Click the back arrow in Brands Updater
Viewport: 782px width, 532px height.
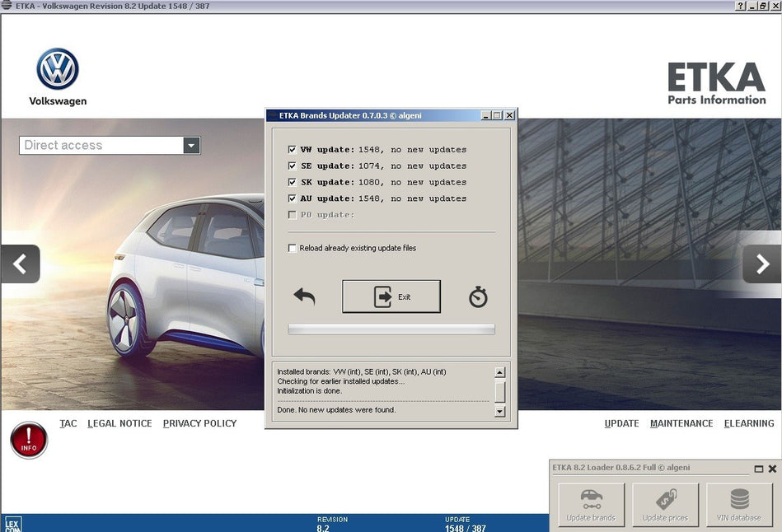pyautogui.click(x=304, y=296)
